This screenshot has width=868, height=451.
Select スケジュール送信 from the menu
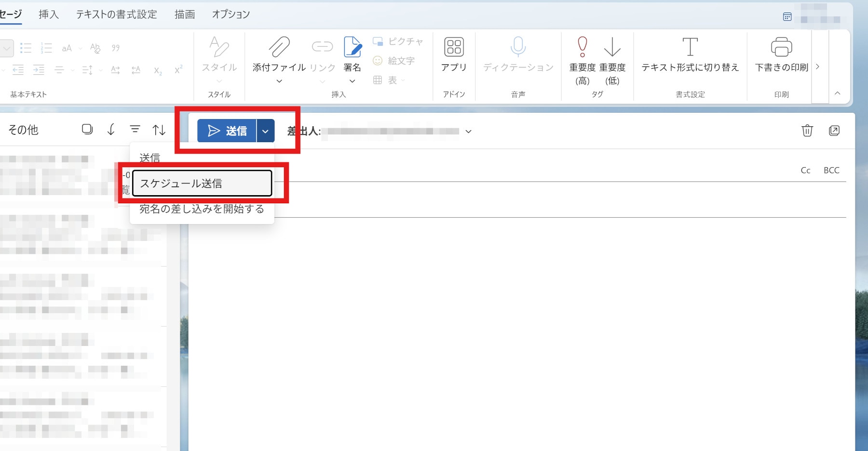tap(202, 184)
